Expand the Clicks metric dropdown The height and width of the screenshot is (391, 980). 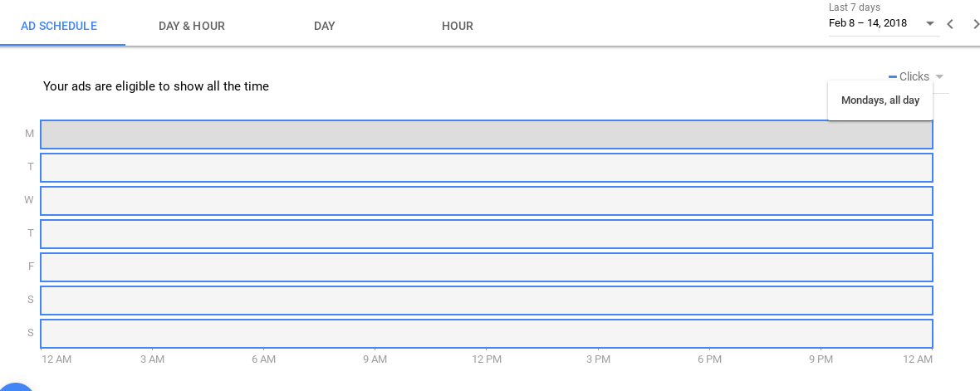pos(939,77)
